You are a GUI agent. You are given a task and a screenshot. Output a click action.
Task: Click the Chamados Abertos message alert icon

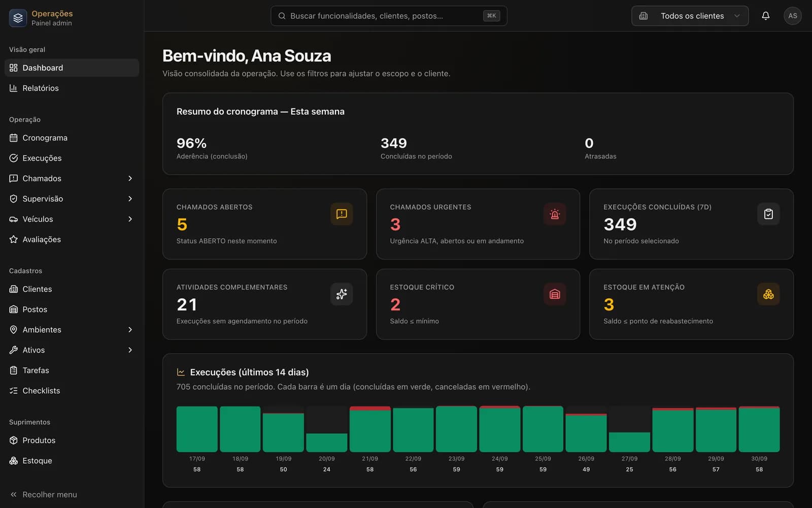pos(342,214)
